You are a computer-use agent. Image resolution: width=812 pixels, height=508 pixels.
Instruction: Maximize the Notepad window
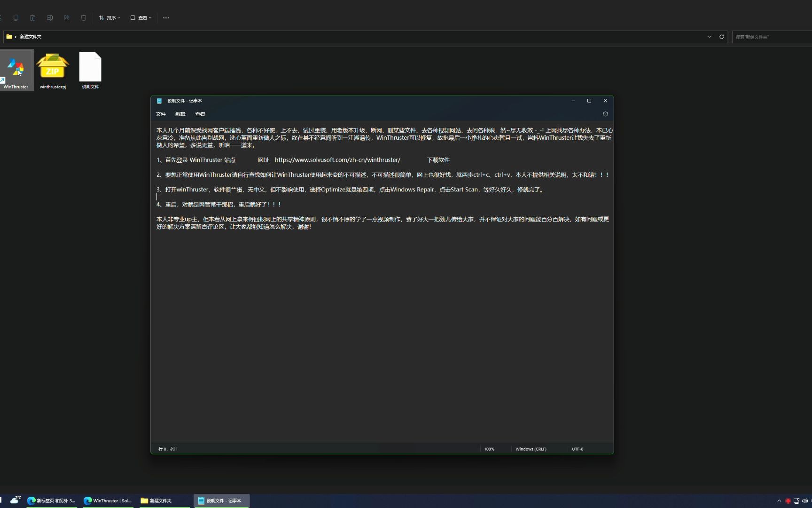[x=589, y=101]
